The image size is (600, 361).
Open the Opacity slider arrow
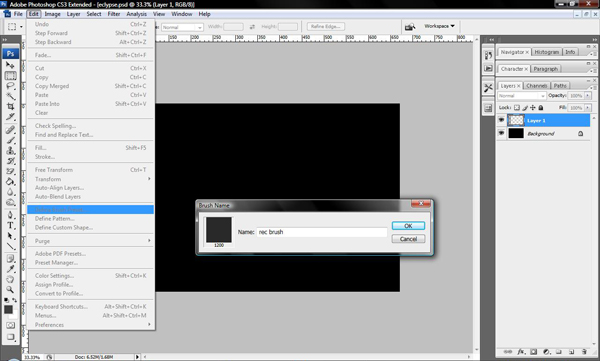click(588, 96)
